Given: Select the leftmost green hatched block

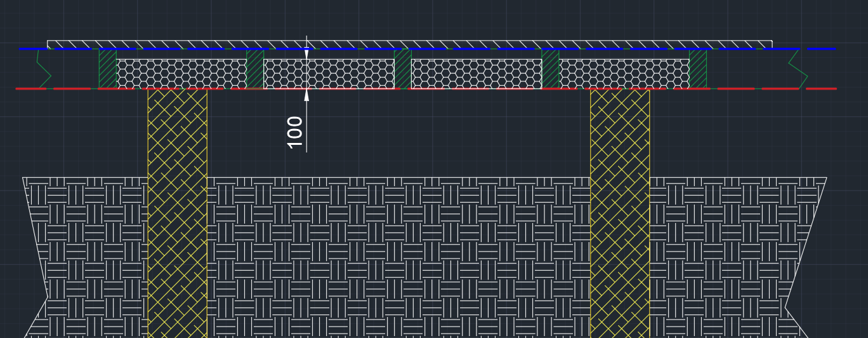Looking at the screenshot, I should pos(107,69).
